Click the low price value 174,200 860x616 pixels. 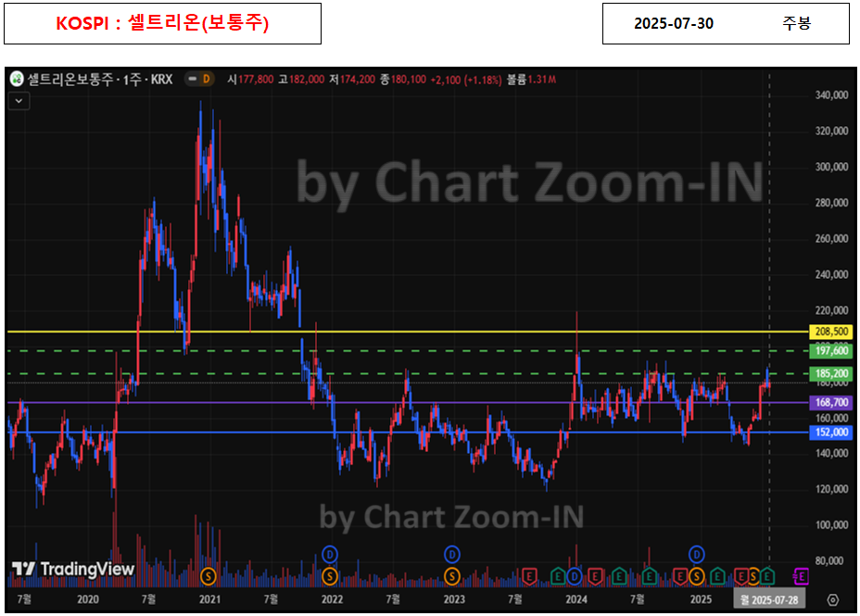tap(358, 80)
